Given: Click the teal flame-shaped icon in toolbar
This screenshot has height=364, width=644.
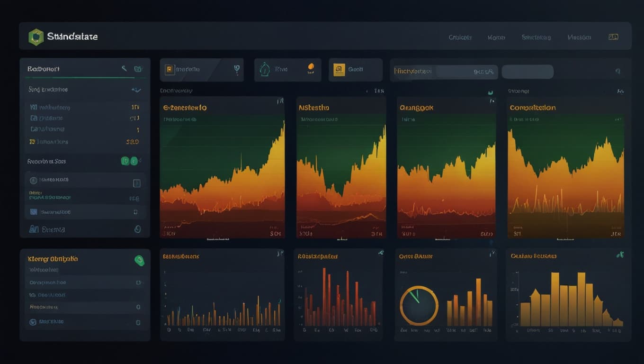Looking at the screenshot, I should [x=265, y=70].
